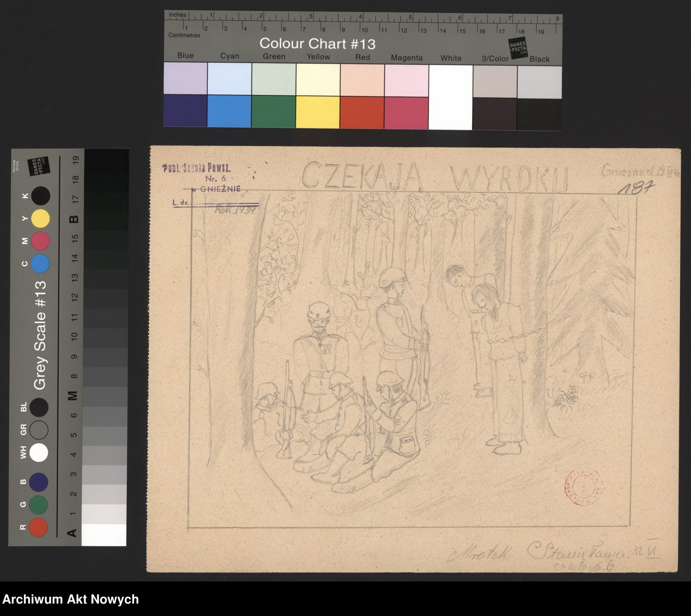Click the pale lavender swatch under Blue
The width and height of the screenshot is (691, 616).
pyautogui.click(x=185, y=78)
